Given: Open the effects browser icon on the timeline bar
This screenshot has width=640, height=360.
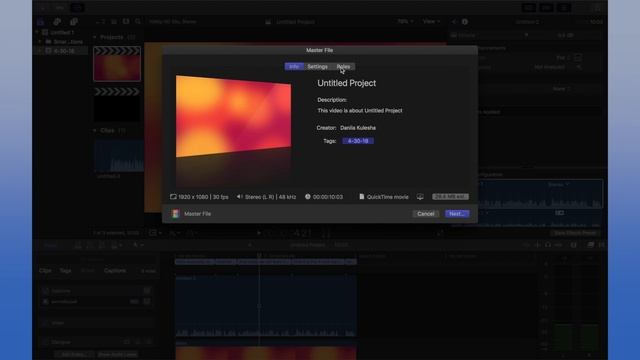Looking at the screenshot, I should point(591,245).
